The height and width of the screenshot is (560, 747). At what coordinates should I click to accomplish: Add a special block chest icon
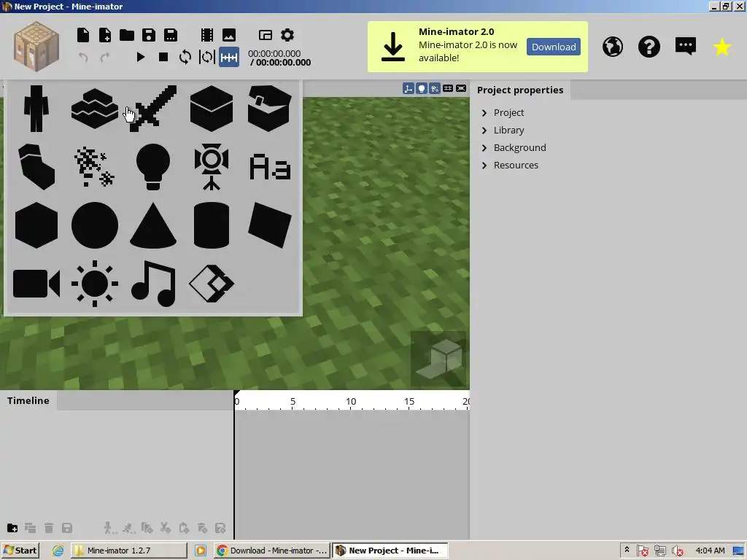pyautogui.click(x=270, y=109)
